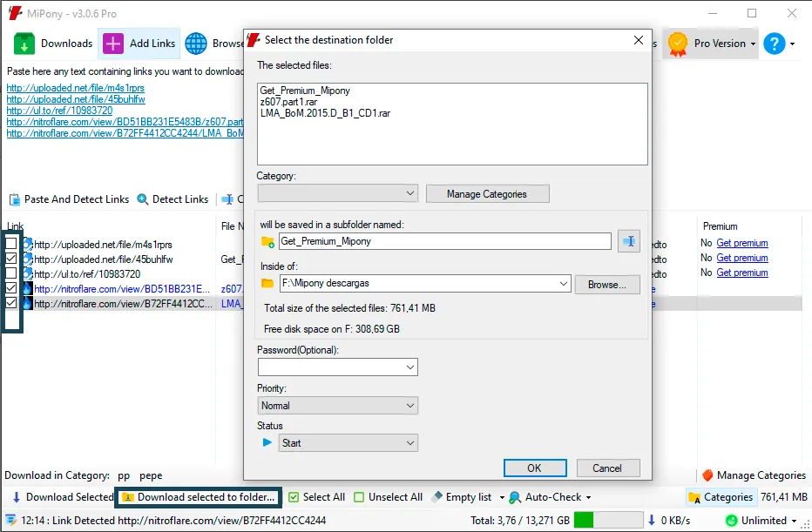The image size is (812, 532).
Task: Open the Status dropdown set to Start
Action: [x=348, y=443]
